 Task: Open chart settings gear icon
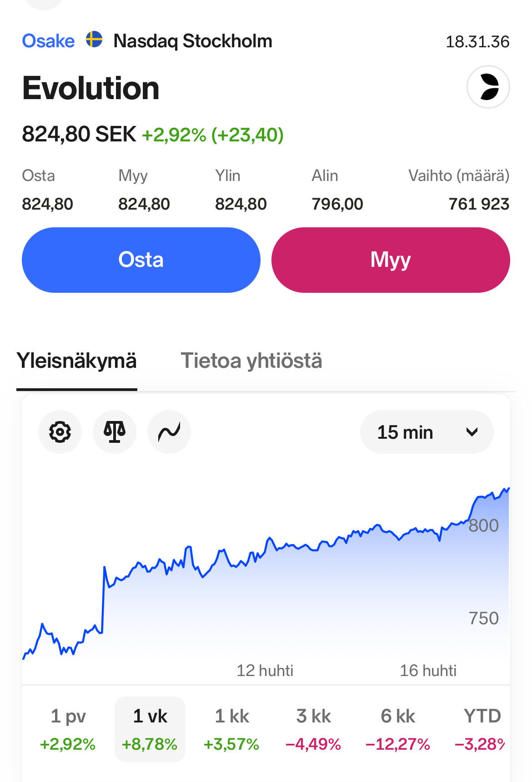click(x=60, y=432)
